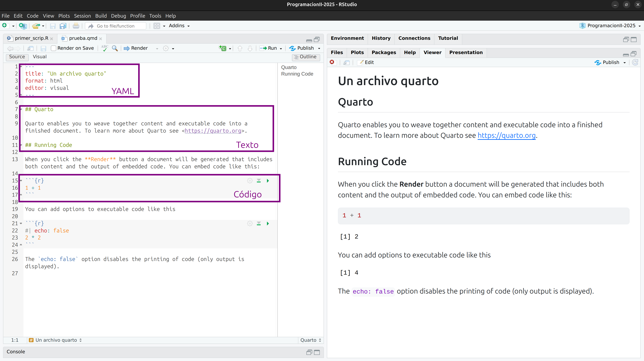Open the File menu
The width and height of the screenshot is (644, 361).
pyautogui.click(x=6, y=16)
